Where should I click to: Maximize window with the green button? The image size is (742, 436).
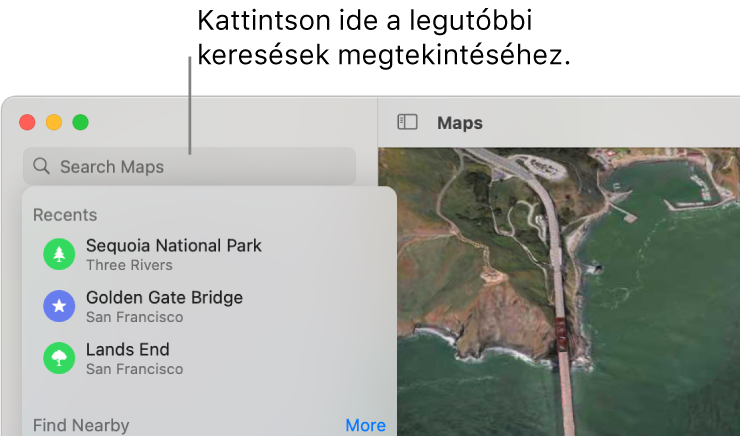coord(80,122)
